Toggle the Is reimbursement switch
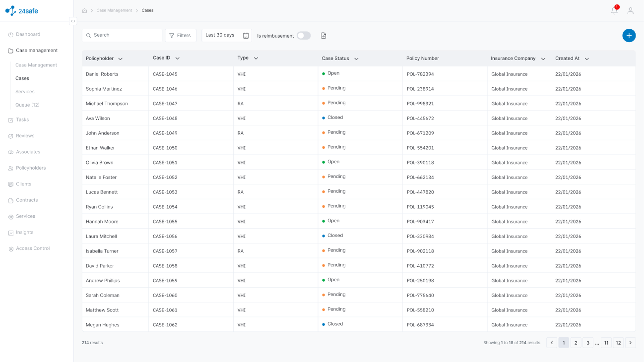This screenshot has width=644, height=362. point(304,35)
